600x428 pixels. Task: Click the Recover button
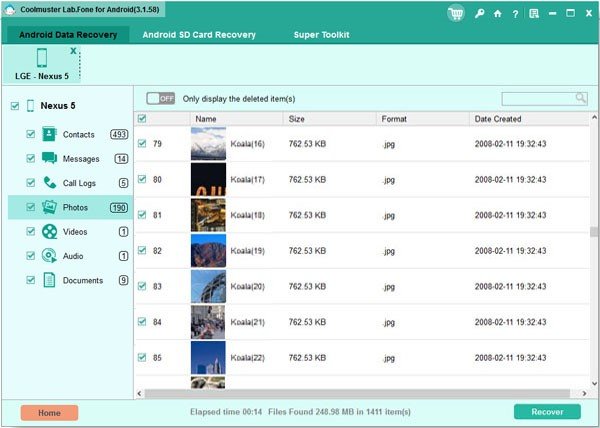(x=547, y=412)
